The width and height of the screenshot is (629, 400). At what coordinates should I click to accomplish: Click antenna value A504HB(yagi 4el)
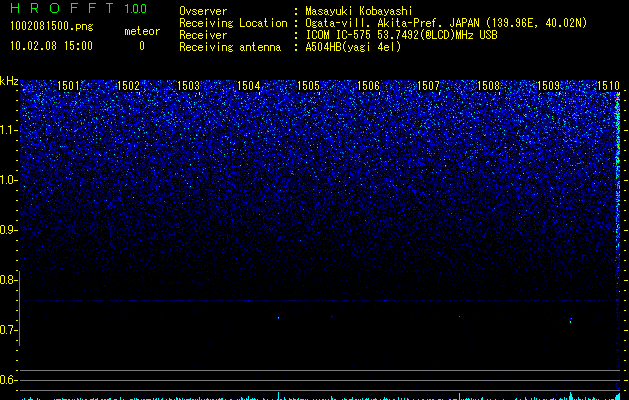pos(353,47)
